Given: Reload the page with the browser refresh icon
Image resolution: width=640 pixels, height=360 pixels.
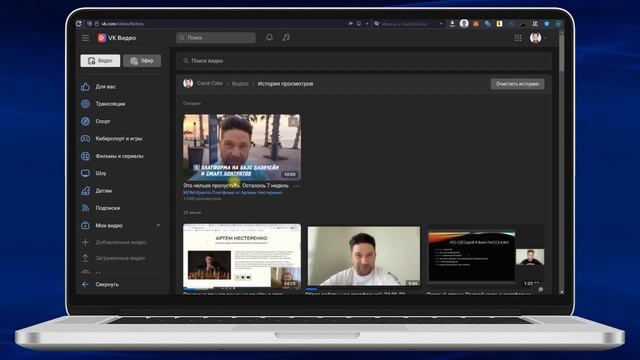Looking at the screenshot, I should (78, 24).
